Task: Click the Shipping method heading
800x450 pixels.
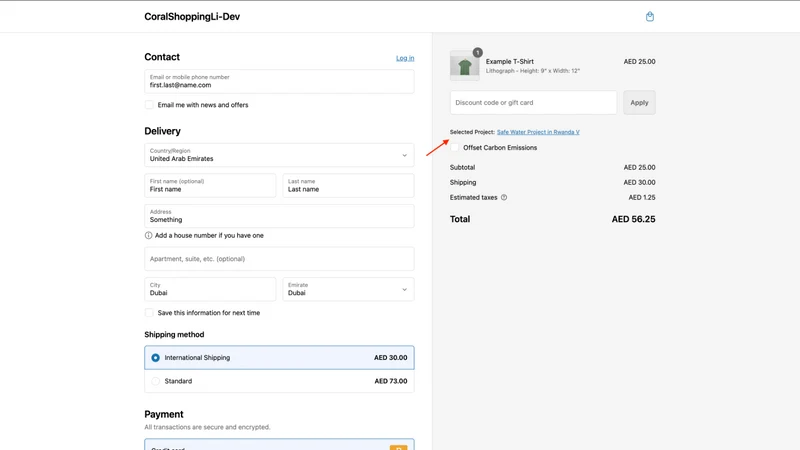Action: [174, 335]
